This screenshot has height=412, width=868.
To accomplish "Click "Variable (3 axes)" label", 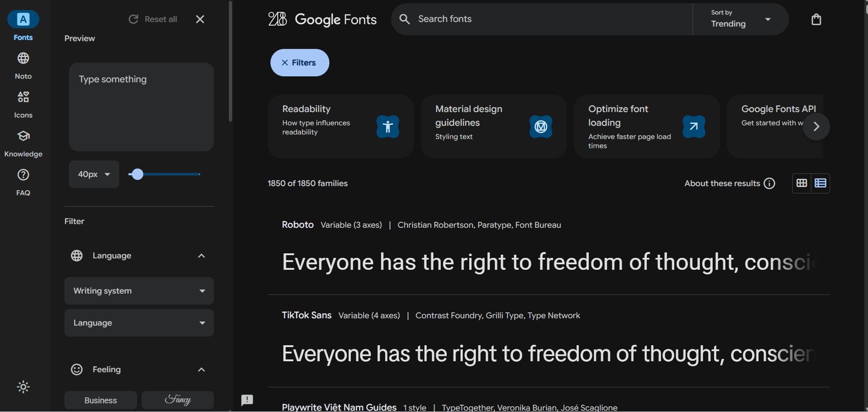I will coord(351,225).
